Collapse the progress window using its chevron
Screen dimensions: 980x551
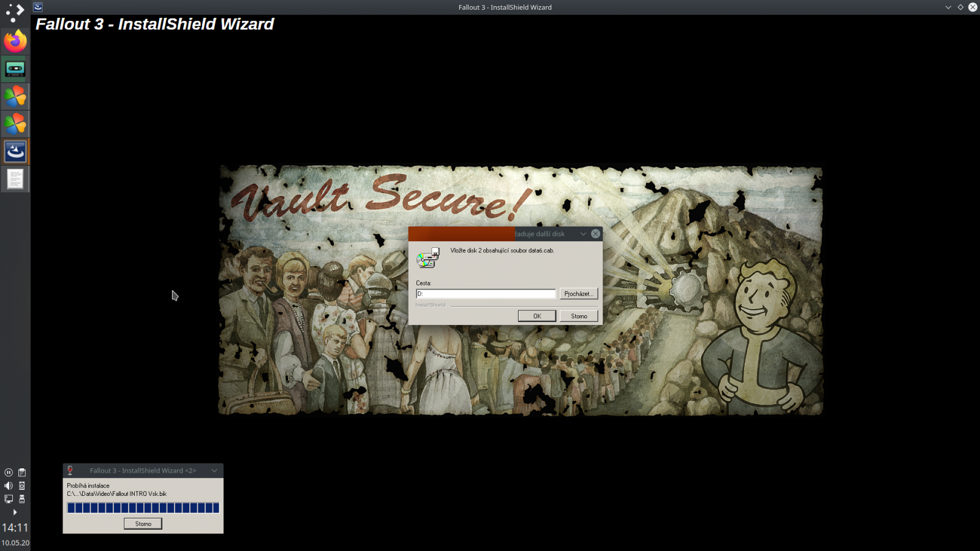(x=214, y=471)
